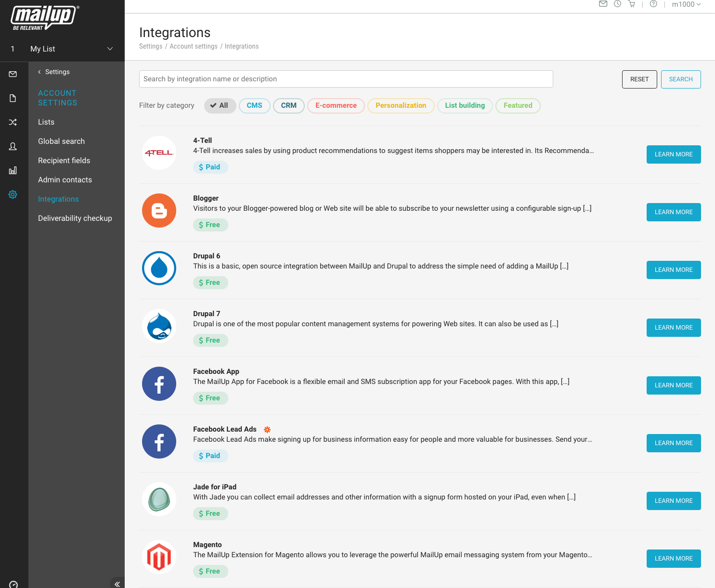Screen dimensions: 715x588
Task: Click the Free tag under Magento
Action: click(x=210, y=571)
